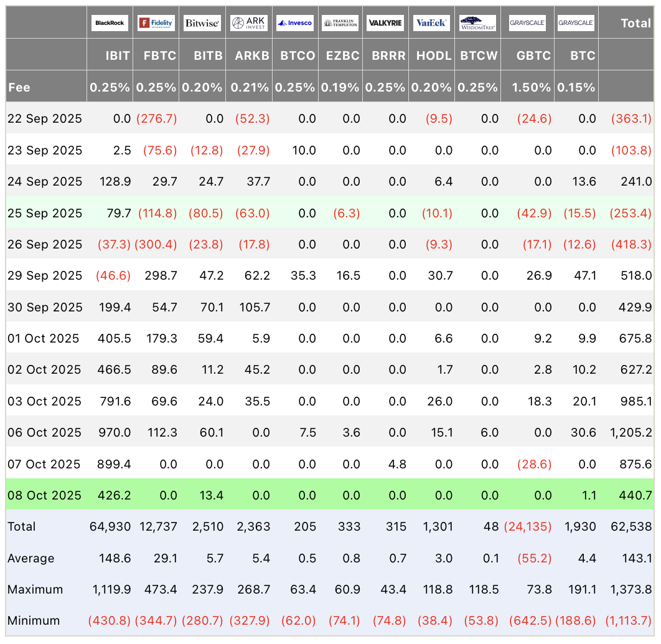Click the Fee row label
This screenshot has width=661, height=644.
click(19, 87)
